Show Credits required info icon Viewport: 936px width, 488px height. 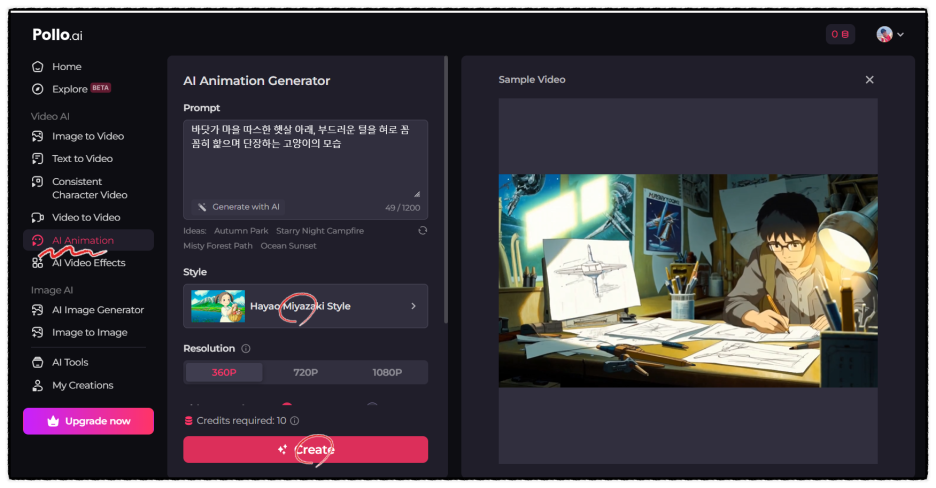click(294, 421)
